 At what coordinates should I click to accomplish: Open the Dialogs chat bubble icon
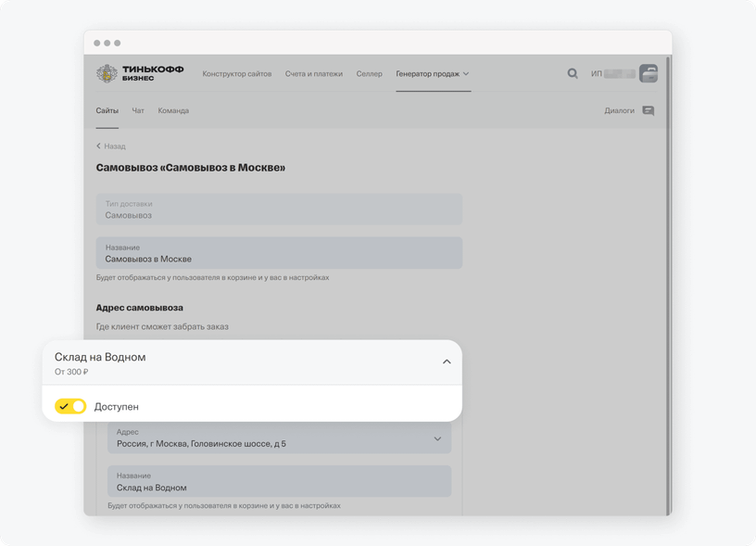click(649, 111)
